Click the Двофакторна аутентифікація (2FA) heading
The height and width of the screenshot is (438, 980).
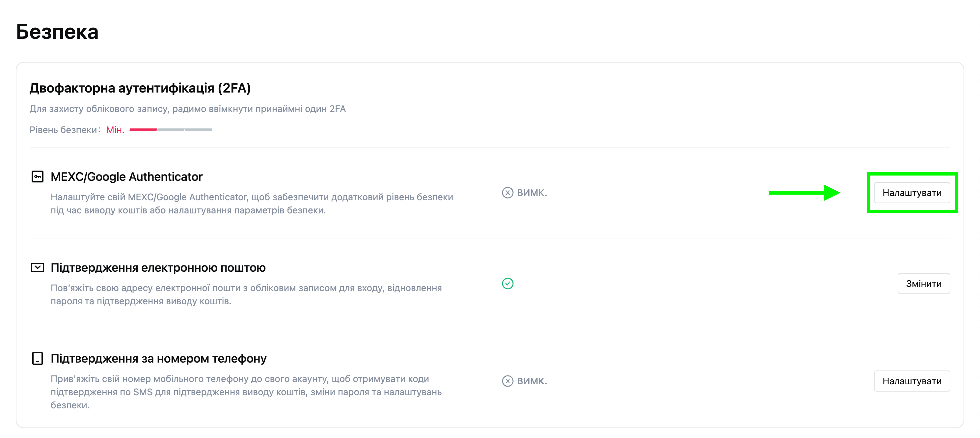coord(140,88)
